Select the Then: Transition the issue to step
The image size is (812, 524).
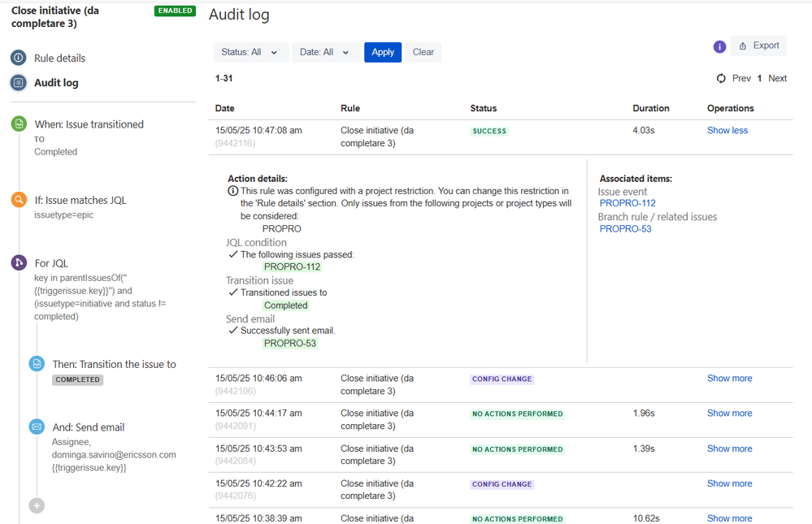(x=115, y=365)
